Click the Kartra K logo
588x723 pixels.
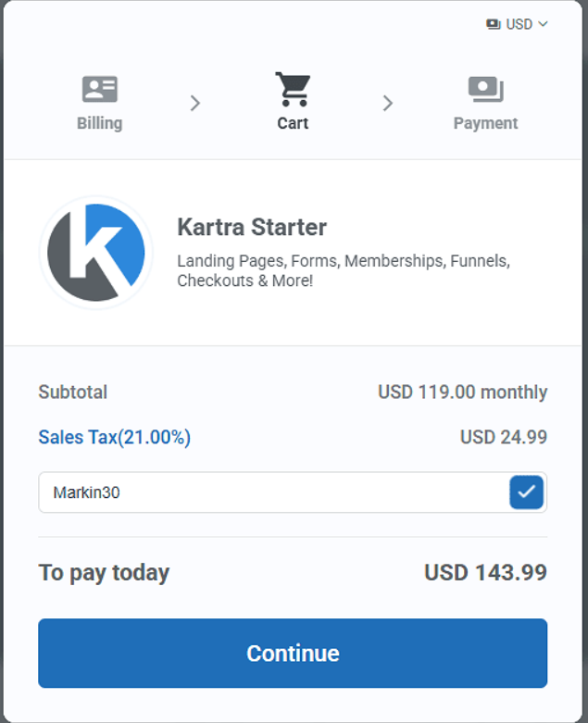click(96, 252)
